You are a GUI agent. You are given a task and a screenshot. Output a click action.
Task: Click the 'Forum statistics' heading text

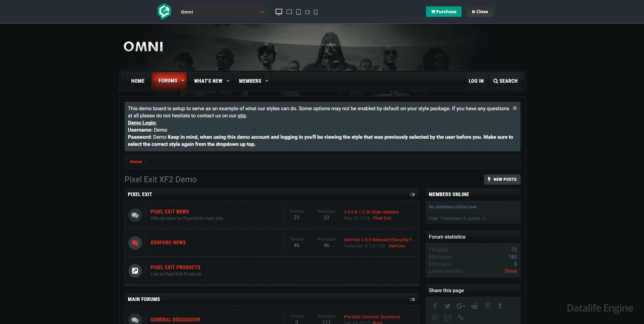tap(447, 237)
